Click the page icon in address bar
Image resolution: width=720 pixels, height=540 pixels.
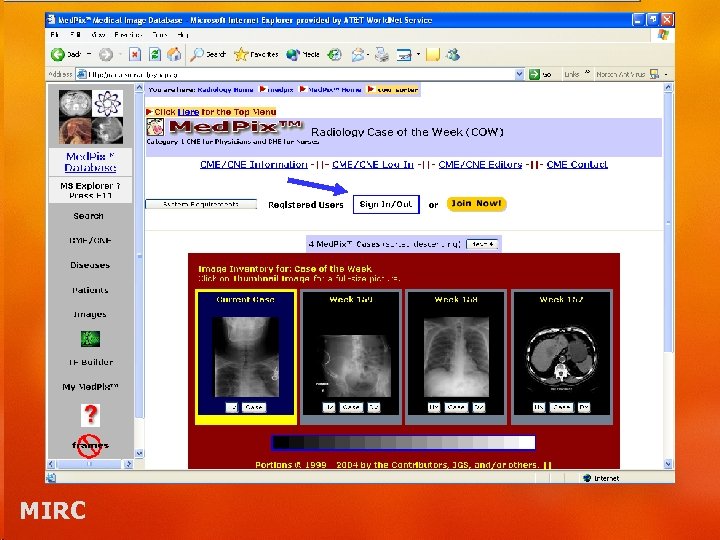coord(81,74)
